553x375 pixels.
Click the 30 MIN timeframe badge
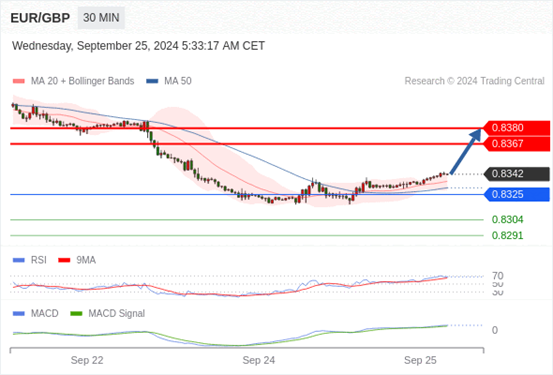[x=101, y=18]
